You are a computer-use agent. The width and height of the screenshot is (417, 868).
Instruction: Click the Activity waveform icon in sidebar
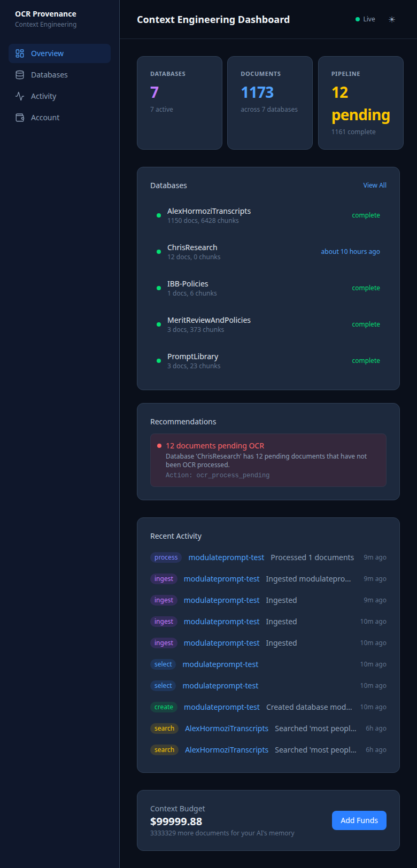point(19,96)
